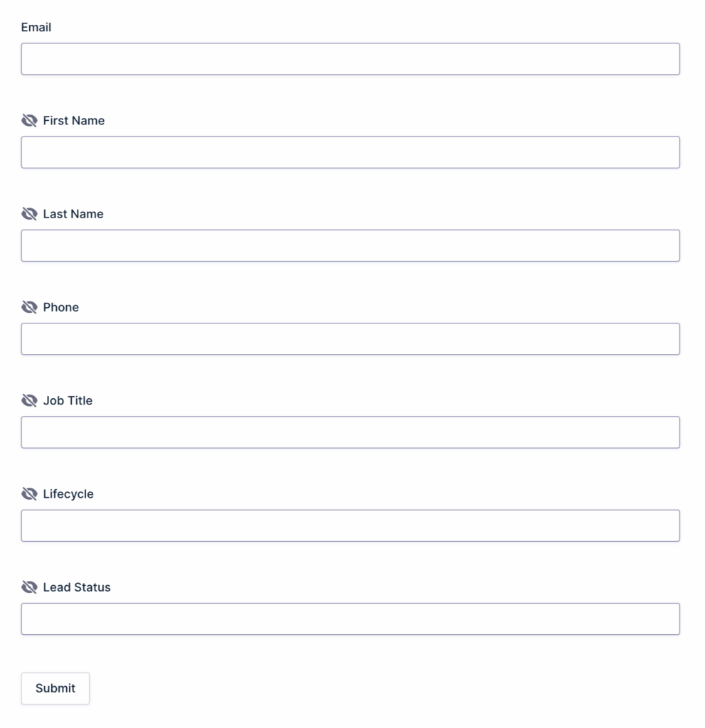Click the Last Name input field
Screen dimensions: 705x728
click(x=350, y=245)
